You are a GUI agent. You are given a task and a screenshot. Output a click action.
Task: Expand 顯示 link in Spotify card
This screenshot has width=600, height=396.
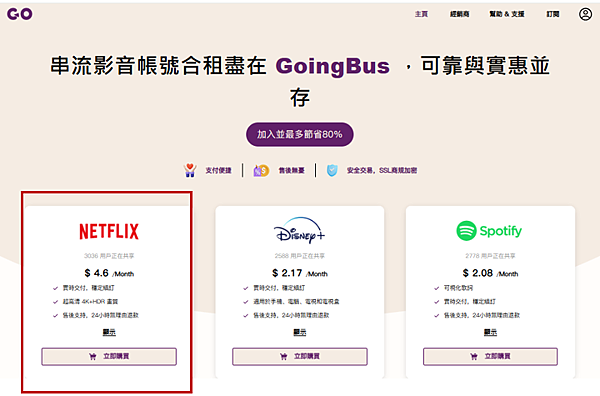coord(490,332)
